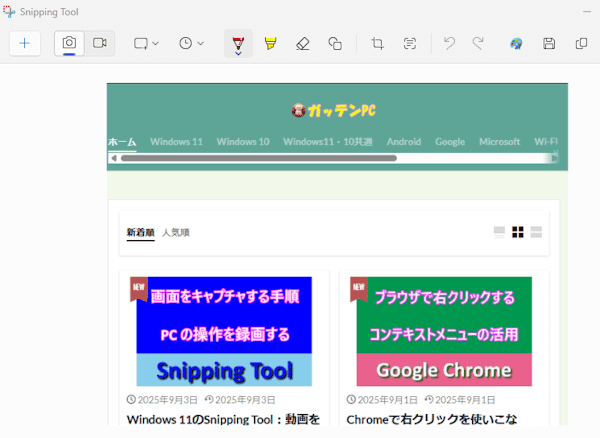This screenshot has height=438, width=600.
Task: Edit the snip in Paint
Action: point(516,44)
